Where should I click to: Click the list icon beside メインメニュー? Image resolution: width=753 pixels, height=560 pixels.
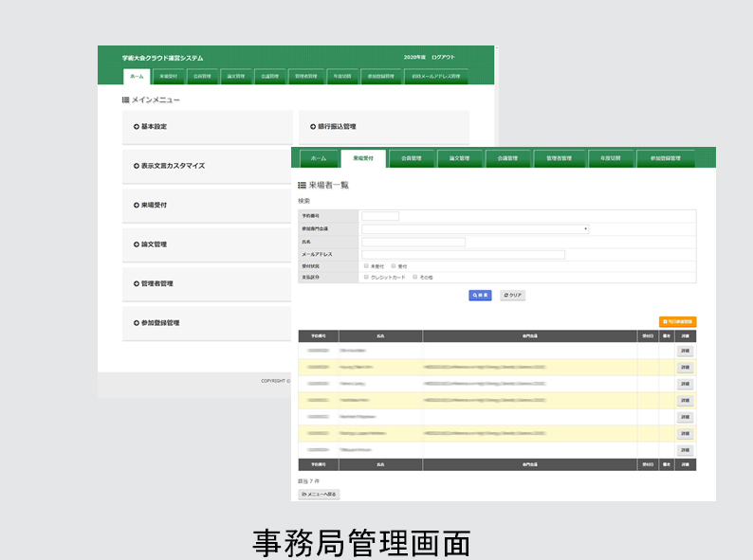(125, 99)
